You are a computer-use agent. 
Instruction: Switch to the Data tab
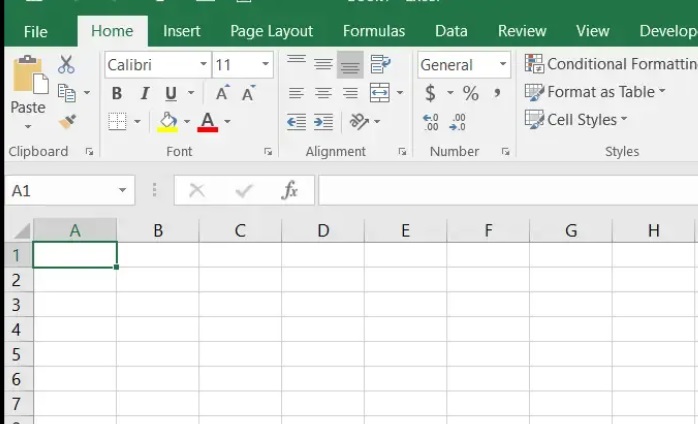[451, 31]
